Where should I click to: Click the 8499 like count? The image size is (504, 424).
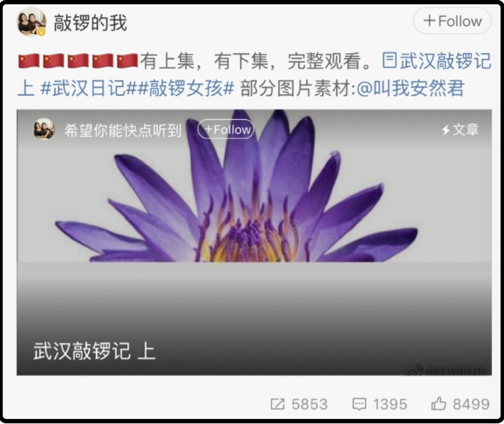coord(471,404)
